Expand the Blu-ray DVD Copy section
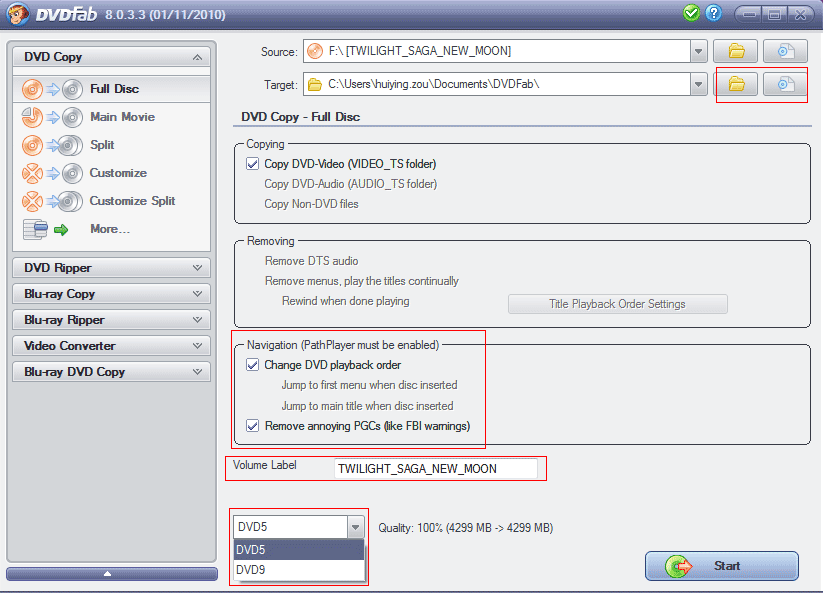The image size is (823, 593). click(197, 372)
